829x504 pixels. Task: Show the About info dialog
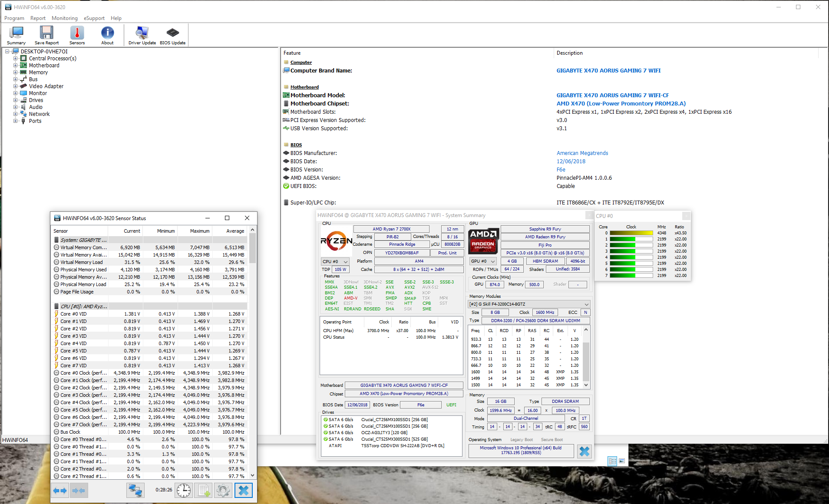coord(107,35)
